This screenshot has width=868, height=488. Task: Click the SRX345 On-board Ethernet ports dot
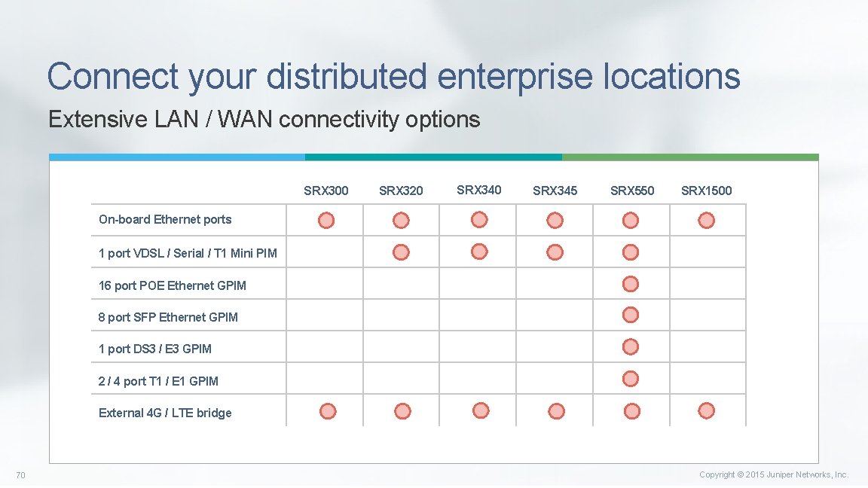click(555, 220)
